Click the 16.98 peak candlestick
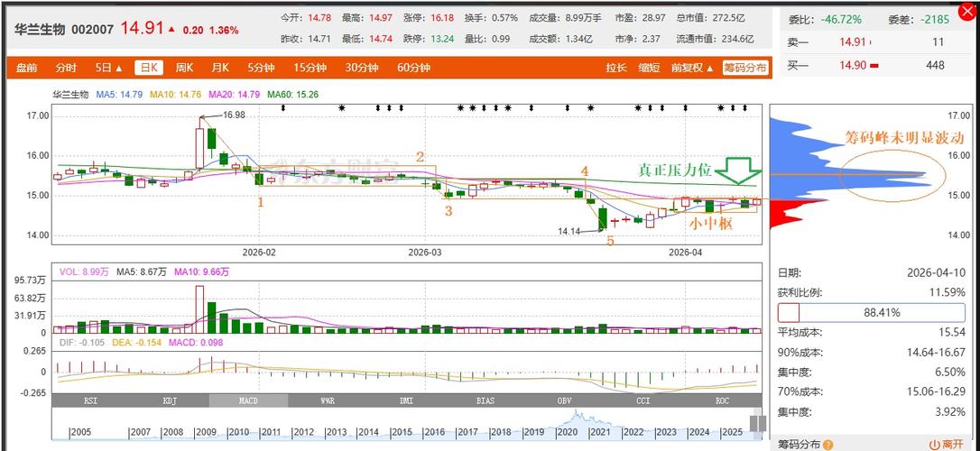This screenshot has width=980, height=451. [x=199, y=143]
